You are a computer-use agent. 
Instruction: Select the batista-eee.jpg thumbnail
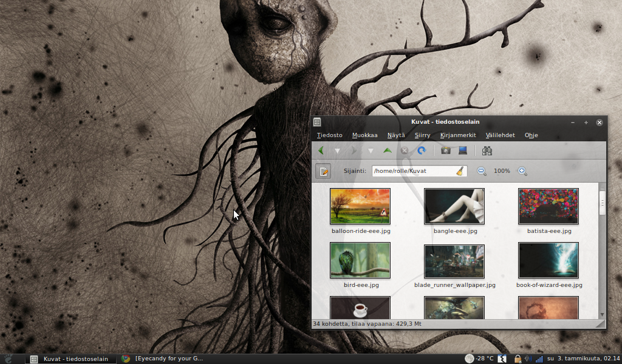549,206
